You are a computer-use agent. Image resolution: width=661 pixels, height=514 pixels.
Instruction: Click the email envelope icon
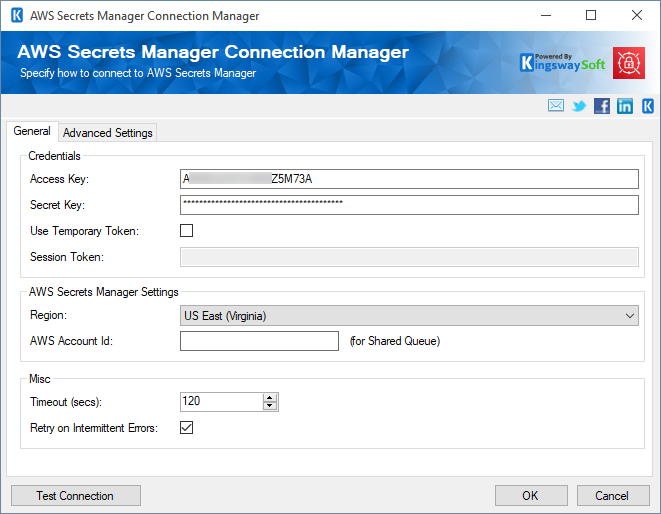point(556,105)
